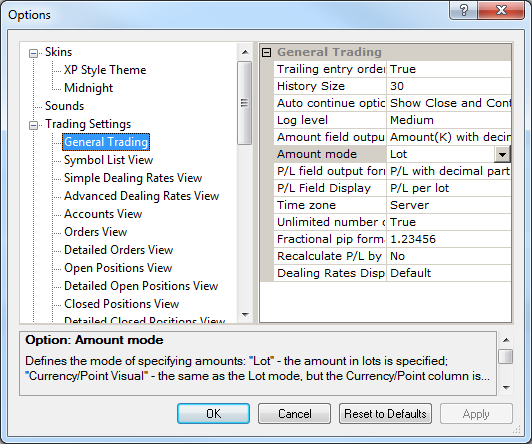Cancel the Options dialog
Screen dimensions: 532x444
coord(294,413)
